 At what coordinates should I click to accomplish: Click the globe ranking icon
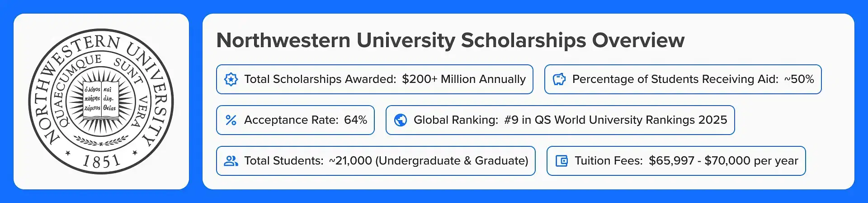pos(401,120)
